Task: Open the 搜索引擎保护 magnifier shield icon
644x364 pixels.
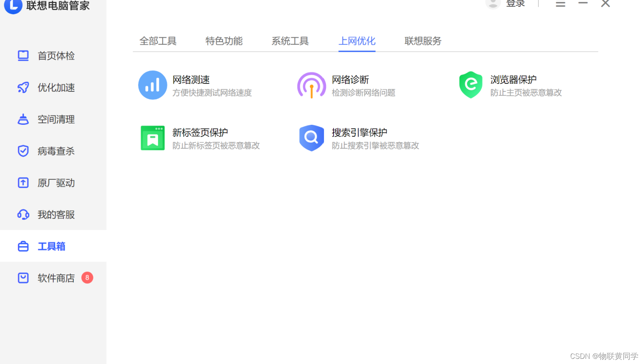Action: [312, 138]
